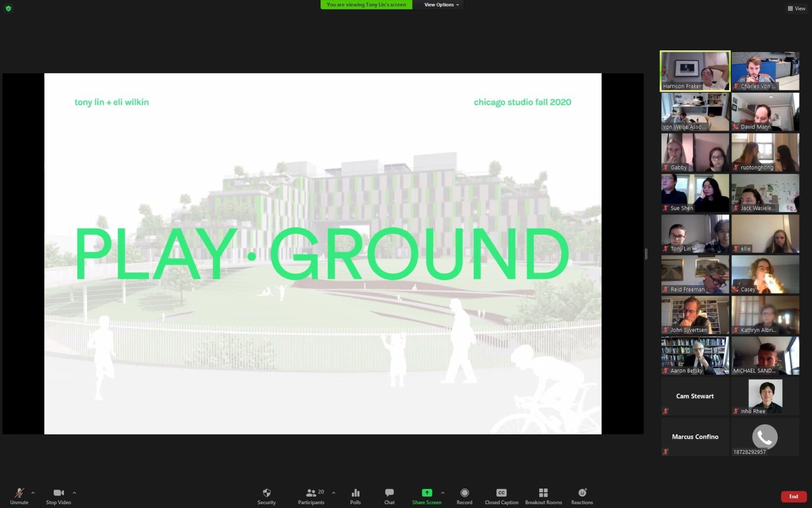Click the green encryption shield icon
The height and width of the screenshot is (508, 812).
[x=8, y=8]
